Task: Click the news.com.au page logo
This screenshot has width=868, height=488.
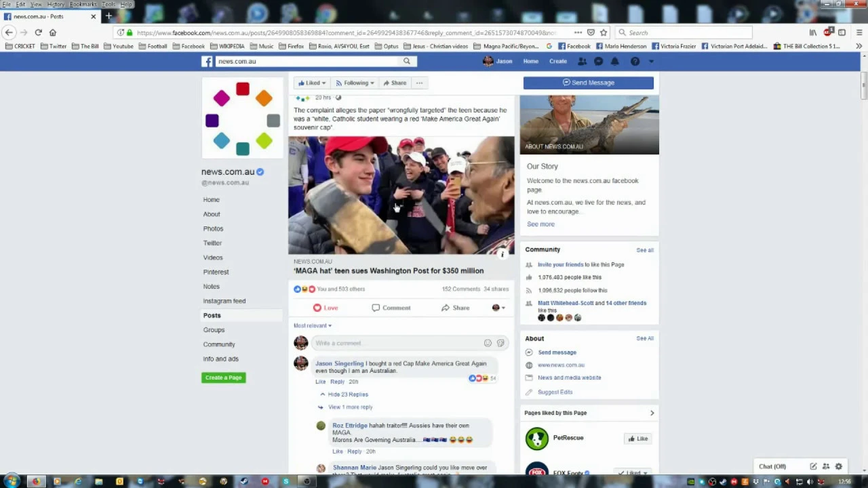Action: pyautogui.click(x=243, y=119)
